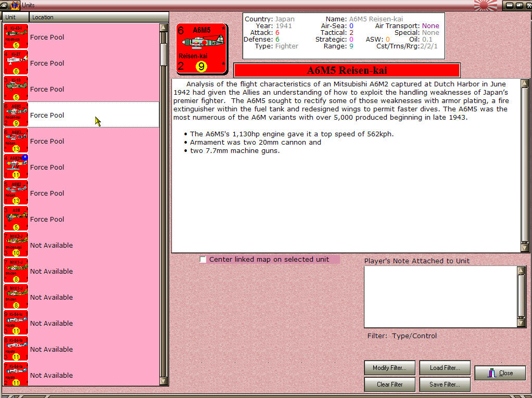
Task: Enable Center linked map on selected unit
Action: pos(203,260)
